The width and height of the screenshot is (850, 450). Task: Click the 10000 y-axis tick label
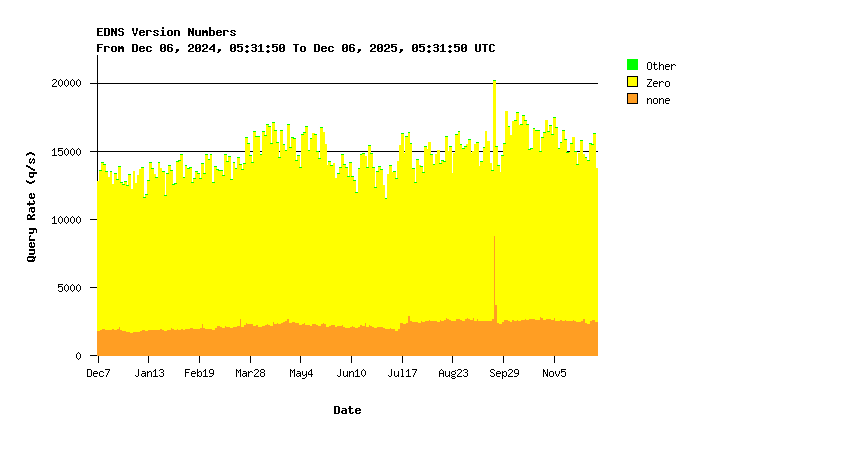(66, 219)
